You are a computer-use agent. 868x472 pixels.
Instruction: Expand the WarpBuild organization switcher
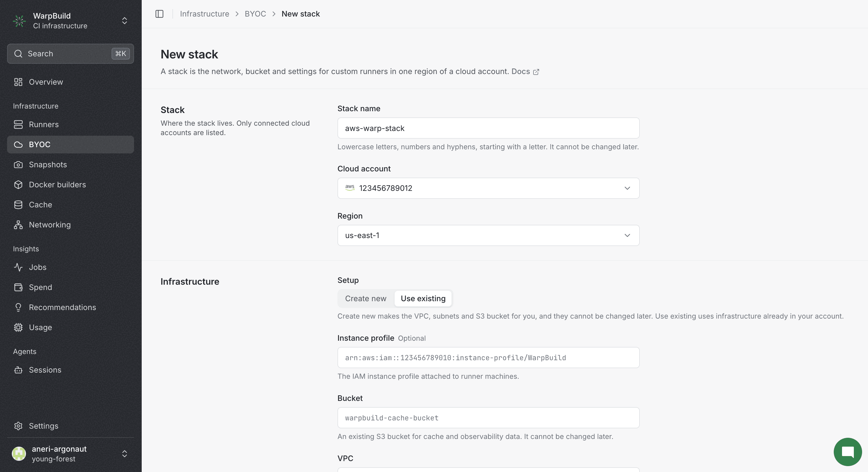(x=124, y=21)
